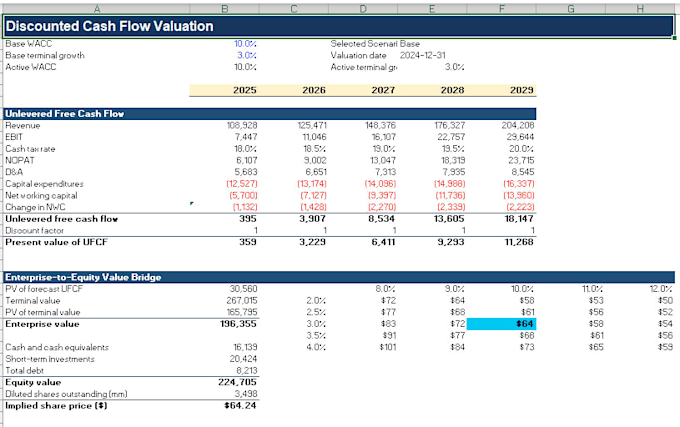680x427 pixels.
Task: Select 2029 unlevered free cash flow 18,147
Action: [519, 219]
